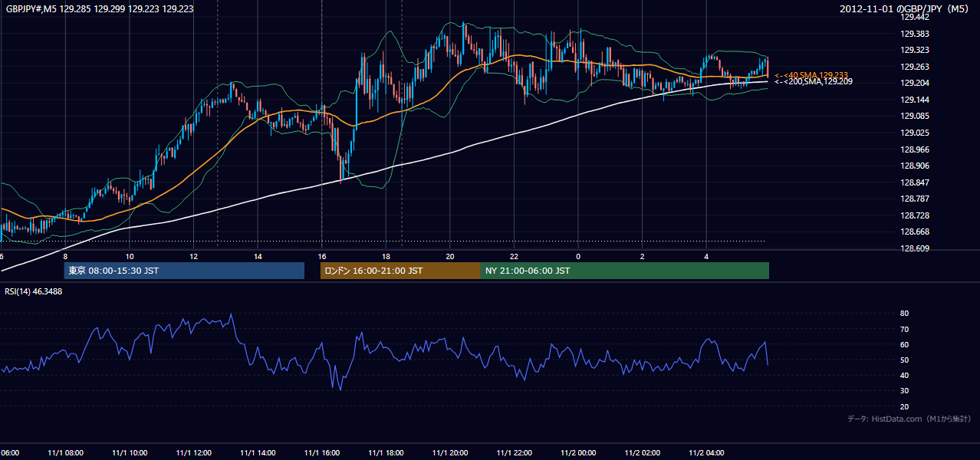
Task: Click price axis value 128.906
Action: pos(914,166)
